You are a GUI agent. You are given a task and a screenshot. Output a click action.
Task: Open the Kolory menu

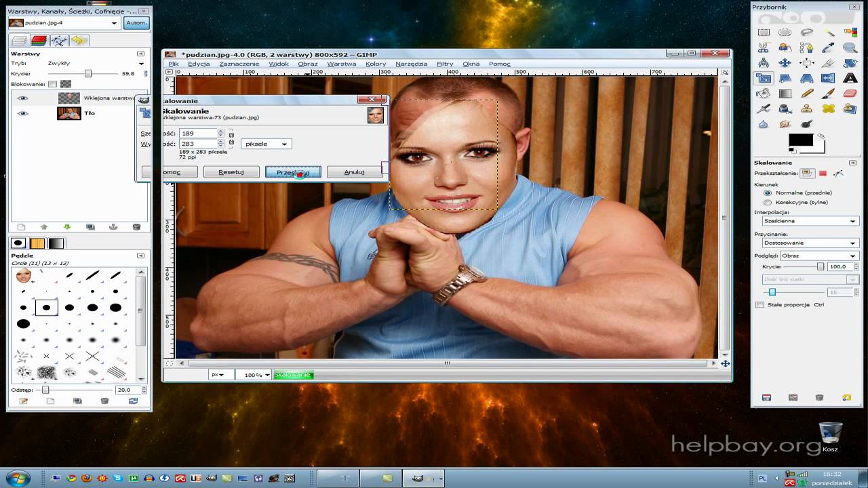click(x=376, y=64)
